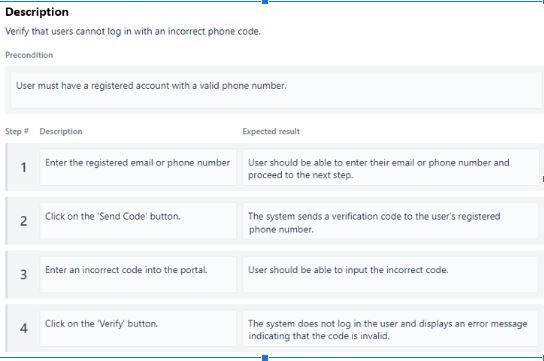544x361 pixels.
Task: Click the 'Description' column header above the steps
Action: click(x=61, y=131)
